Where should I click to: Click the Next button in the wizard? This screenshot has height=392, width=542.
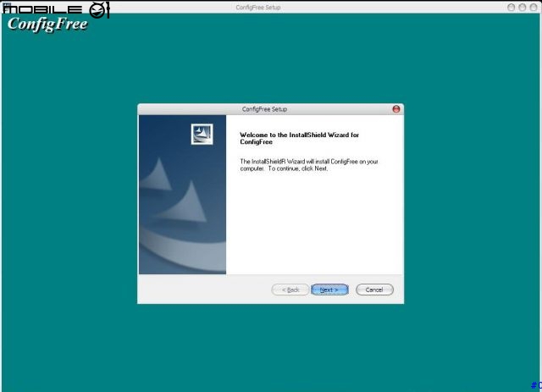329,290
